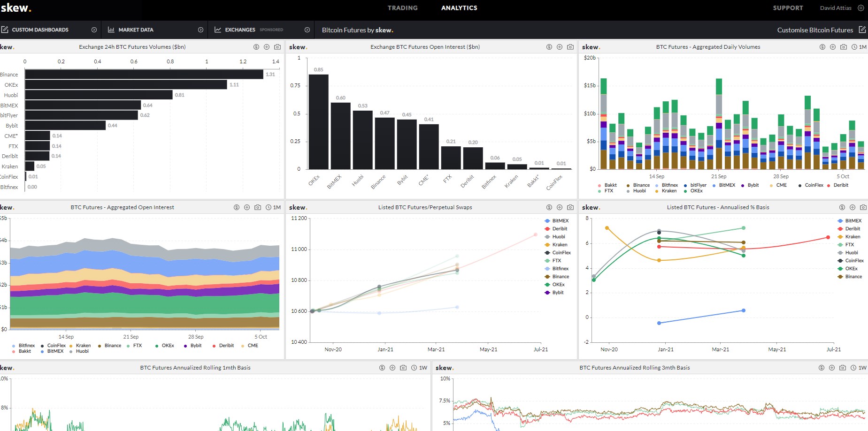Screen dimensions: 868x431
Task: Click the plus icon on Annualised % Basis chart
Action: pos(853,207)
